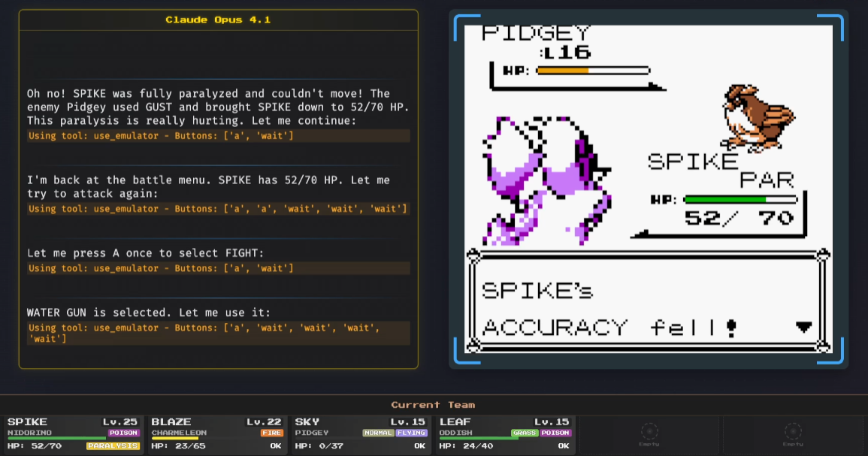868x456 pixels.
Task: Click the last tool call line with four waits
Action: 219,333
